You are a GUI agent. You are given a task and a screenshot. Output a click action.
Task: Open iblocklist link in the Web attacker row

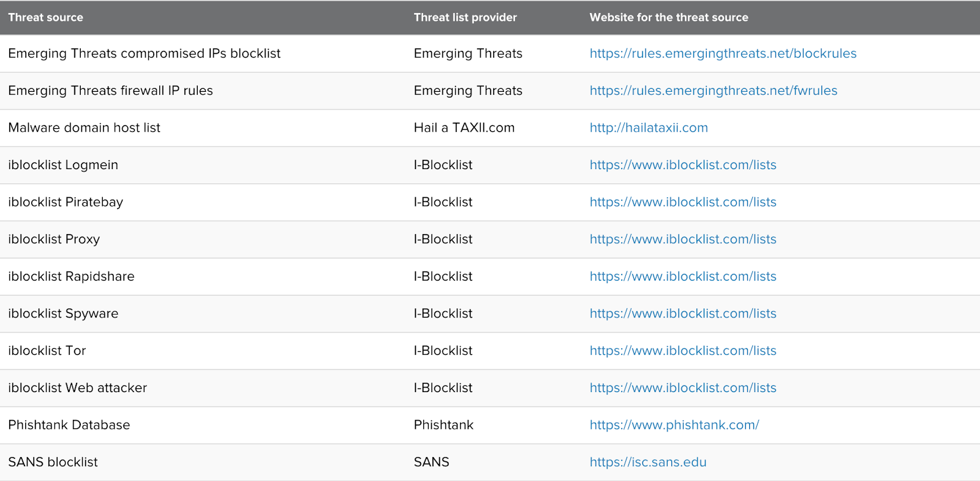(683, 388)
